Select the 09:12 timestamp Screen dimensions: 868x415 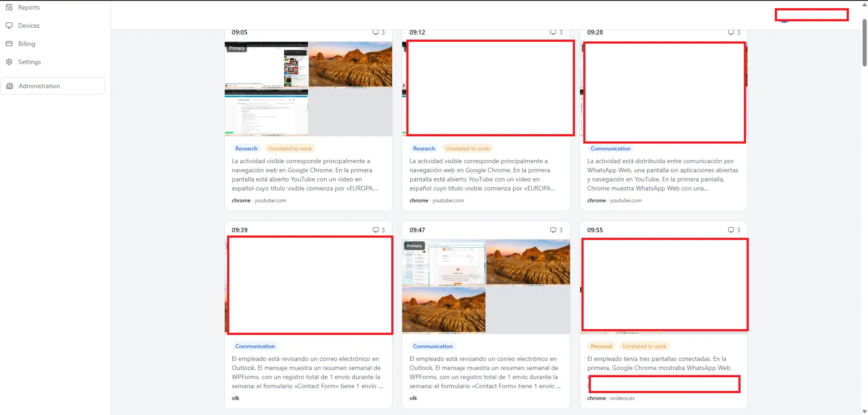[417, 32]
